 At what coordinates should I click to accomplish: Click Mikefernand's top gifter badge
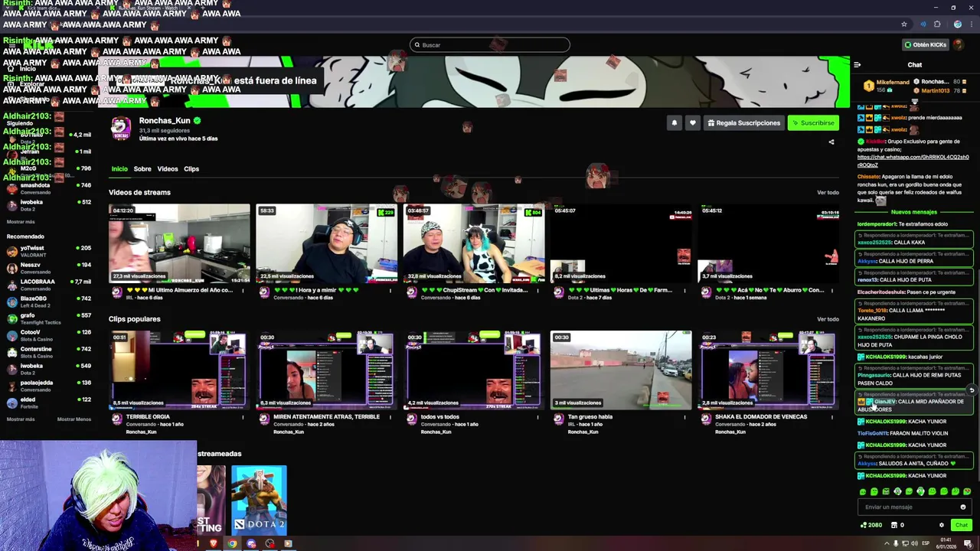tap(868, 86)
